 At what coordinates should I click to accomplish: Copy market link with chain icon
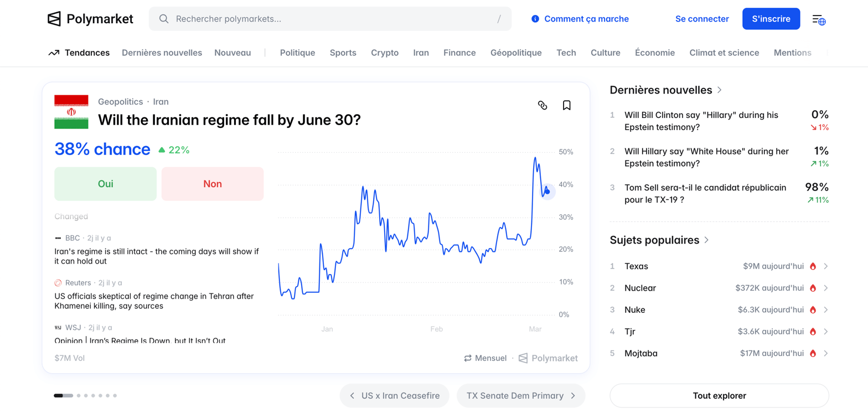542,105
